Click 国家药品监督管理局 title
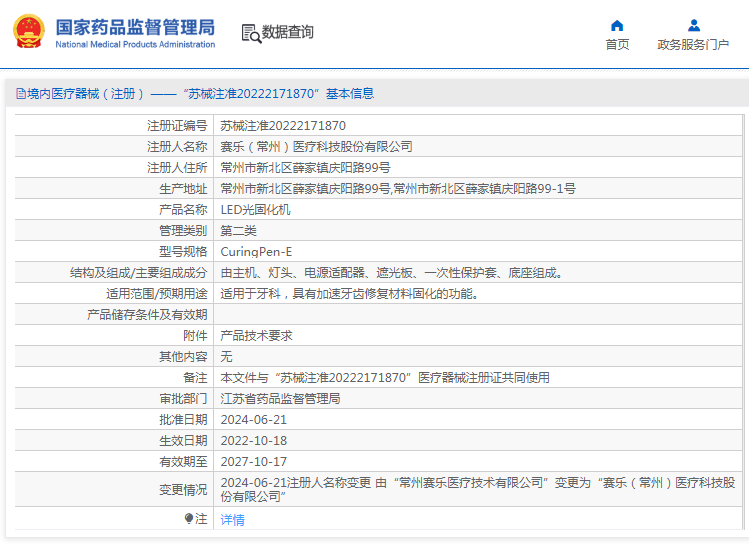 pos(135,27)
